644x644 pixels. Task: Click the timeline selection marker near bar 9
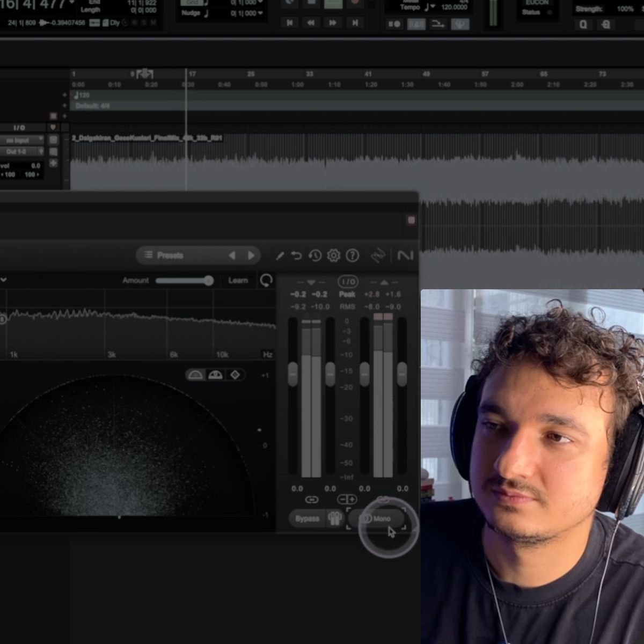(x=145, y=74)
